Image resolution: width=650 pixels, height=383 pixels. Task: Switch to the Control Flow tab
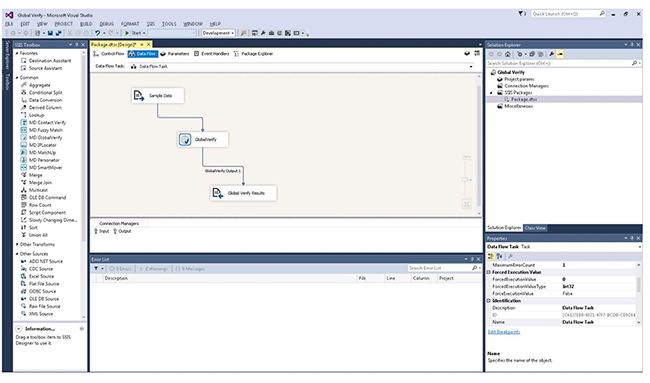[x=109, y=54]
